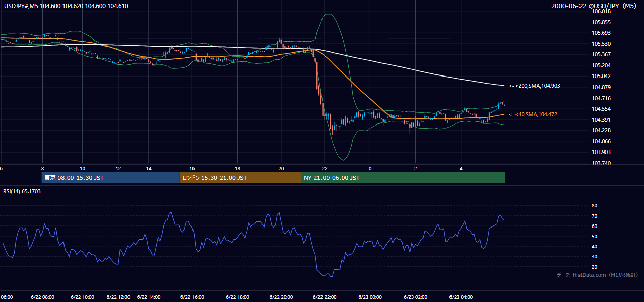
Task: Click the 6/23 04:00 date axis label
Action: point(461,297)
